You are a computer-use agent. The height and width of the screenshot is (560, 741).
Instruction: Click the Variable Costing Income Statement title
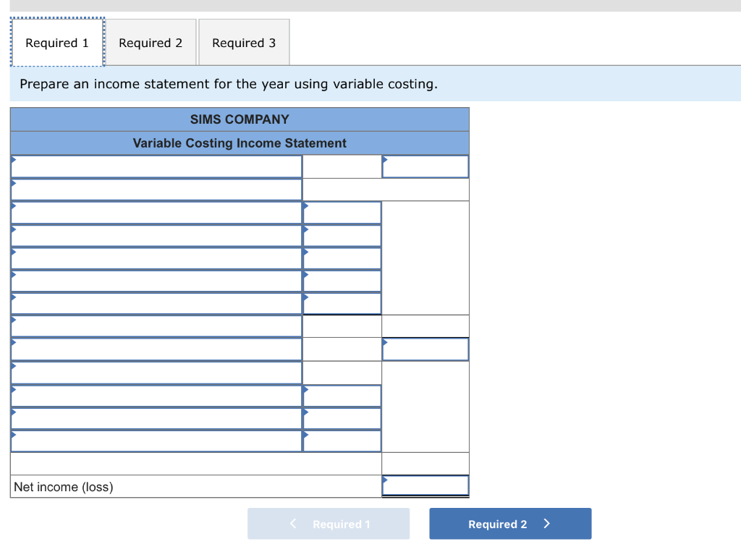coord(240,143)
